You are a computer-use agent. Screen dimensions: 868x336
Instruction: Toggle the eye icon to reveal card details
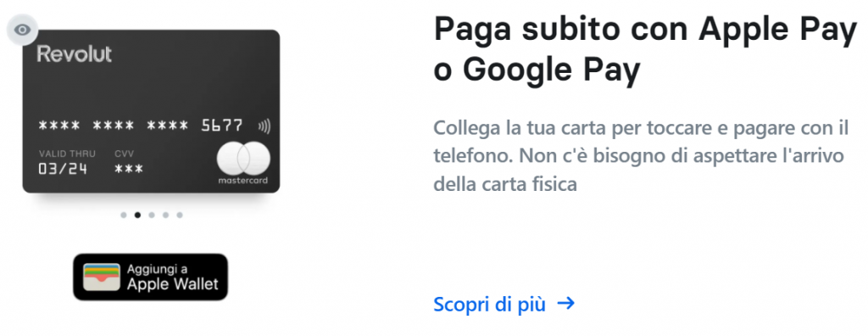22,30
